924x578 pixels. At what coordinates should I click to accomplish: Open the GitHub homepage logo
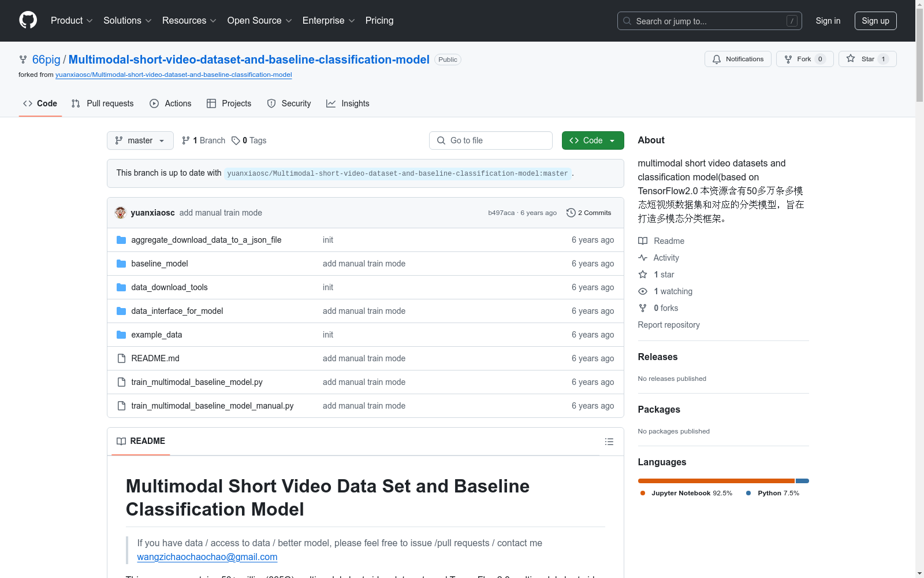pyautogui.click(x=28, y=20)
